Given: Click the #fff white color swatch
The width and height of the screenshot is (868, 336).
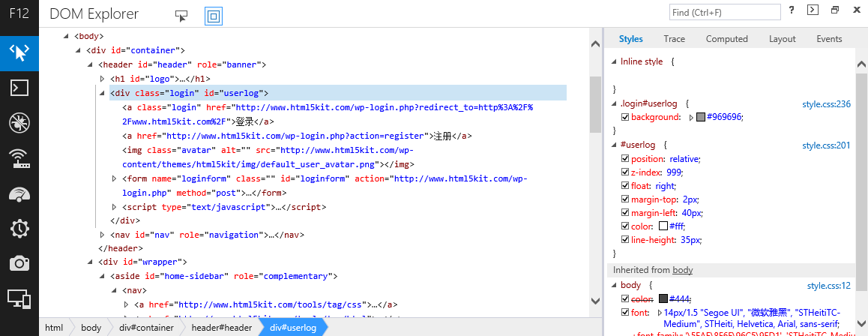Looking at the screenshot, I should [x=663, y=226].
